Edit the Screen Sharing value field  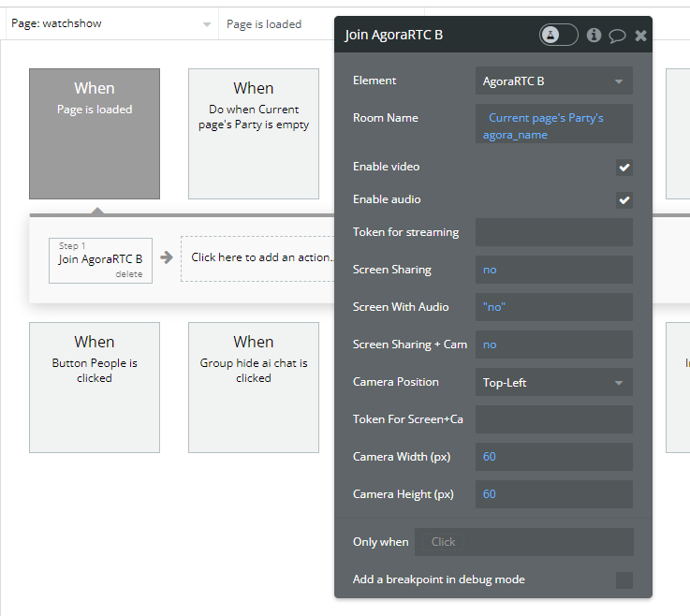pyautogui.click(x=554, y=270)
